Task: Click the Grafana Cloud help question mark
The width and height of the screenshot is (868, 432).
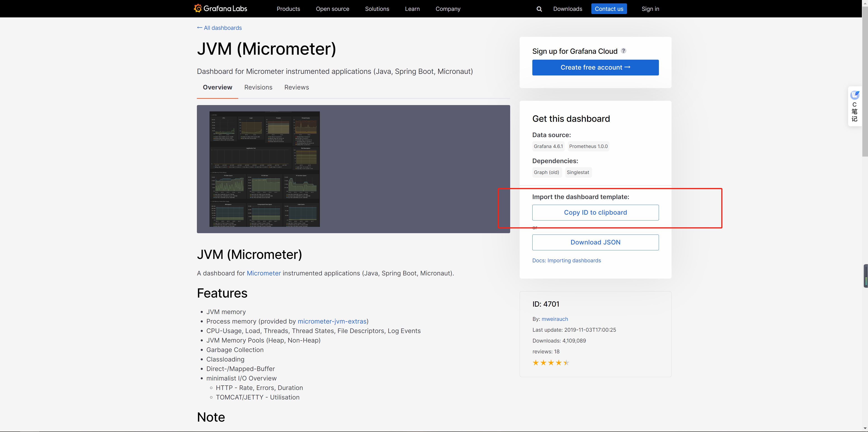Action: click(x=623, y=51)
